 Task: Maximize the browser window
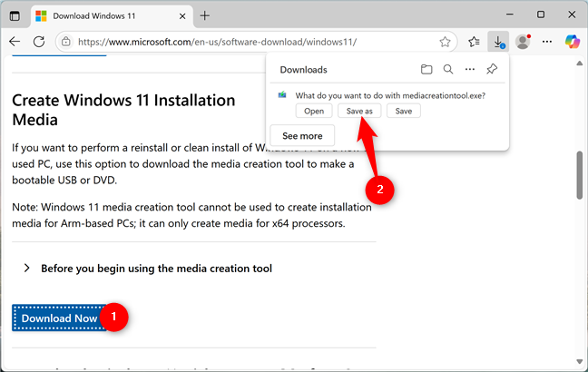[x=541, y=15]
